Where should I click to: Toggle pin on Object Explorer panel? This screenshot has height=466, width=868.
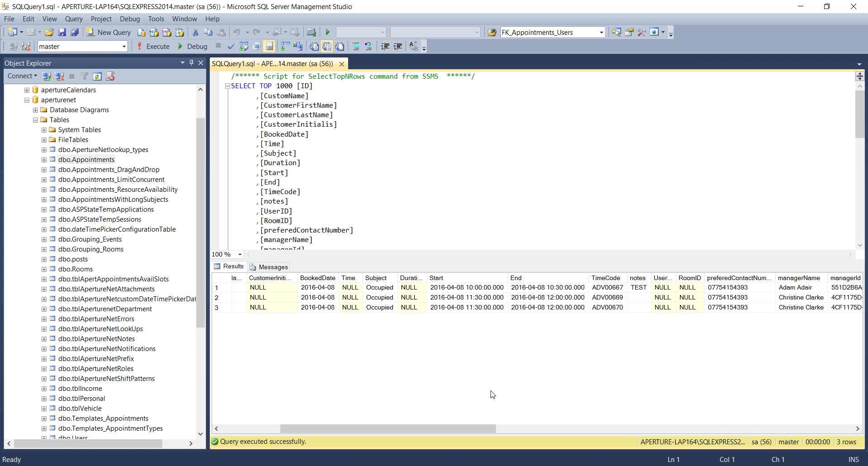192,63
